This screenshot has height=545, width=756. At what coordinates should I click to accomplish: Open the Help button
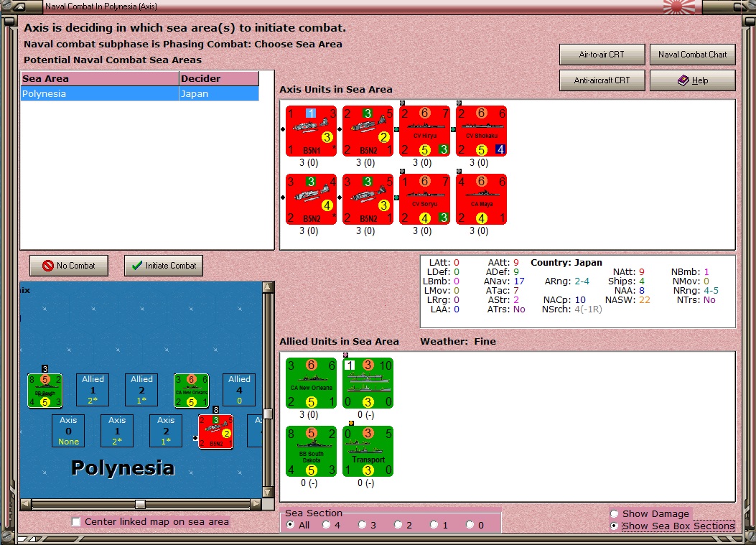tap(692, 80)
